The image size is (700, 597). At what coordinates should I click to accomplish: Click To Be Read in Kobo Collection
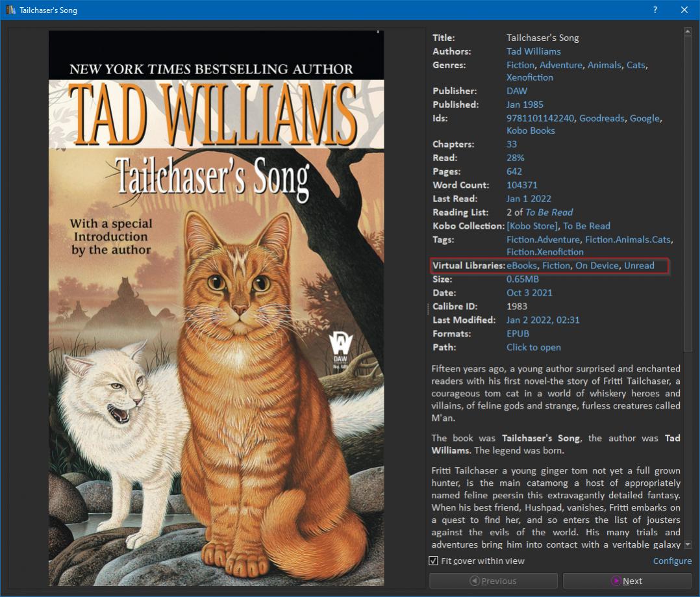[586, 226]
